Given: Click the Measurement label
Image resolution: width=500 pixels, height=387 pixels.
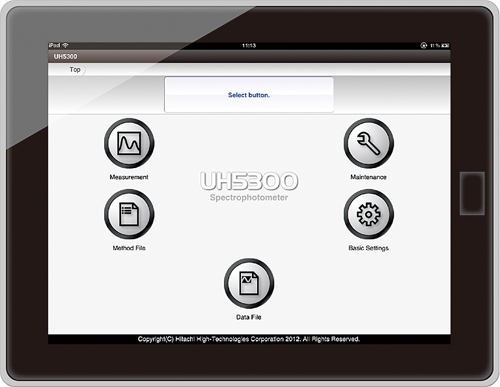Looking at the screenshot, I should (129, 177).
